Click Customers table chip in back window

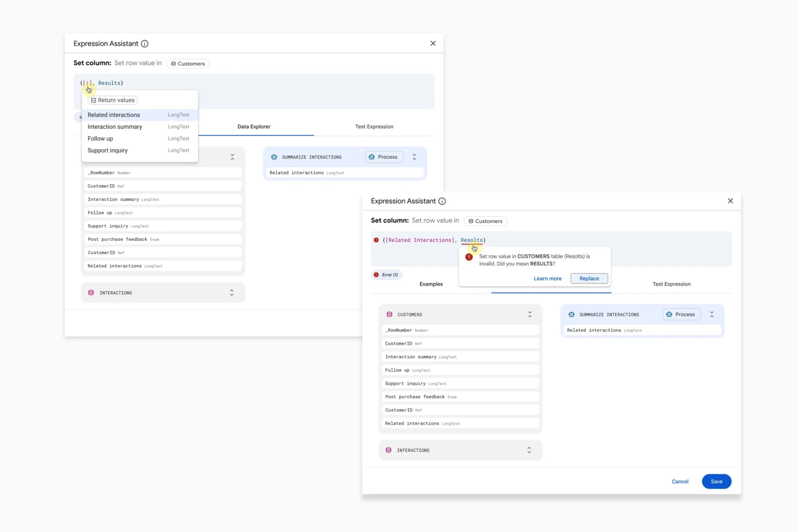(x=188, y=64)
